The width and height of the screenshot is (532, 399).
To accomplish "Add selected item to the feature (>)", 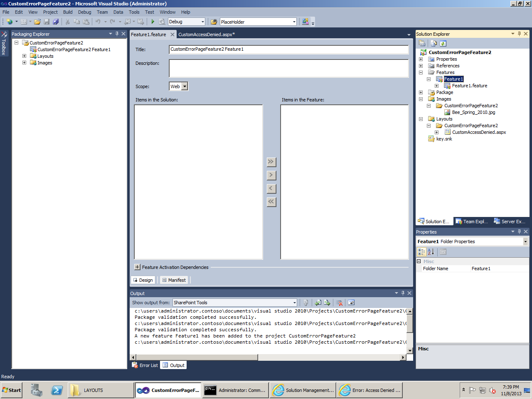I will pos(271,175).
